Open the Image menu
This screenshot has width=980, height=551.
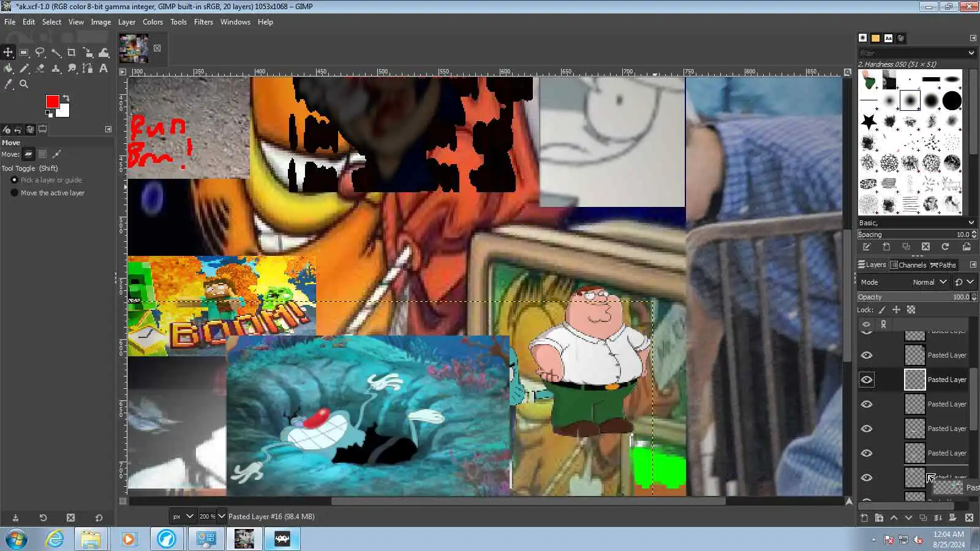pyautogui.click(x=101, y=22)
